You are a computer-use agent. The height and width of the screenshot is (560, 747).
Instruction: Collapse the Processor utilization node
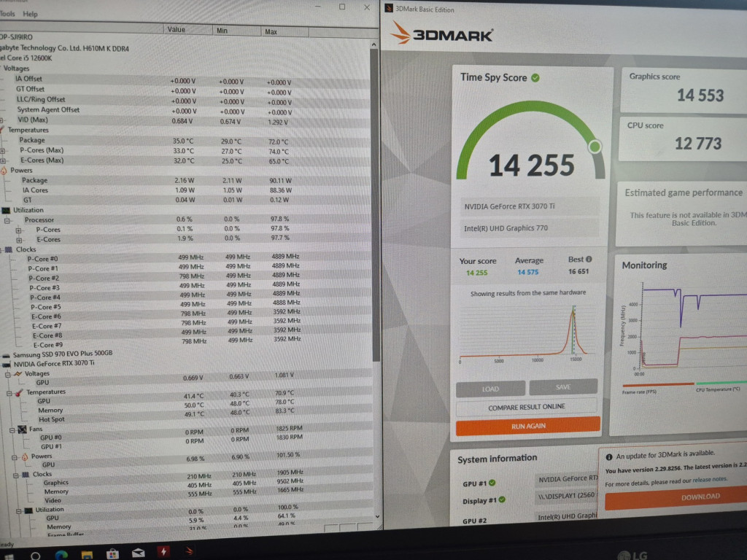(7, 220)
